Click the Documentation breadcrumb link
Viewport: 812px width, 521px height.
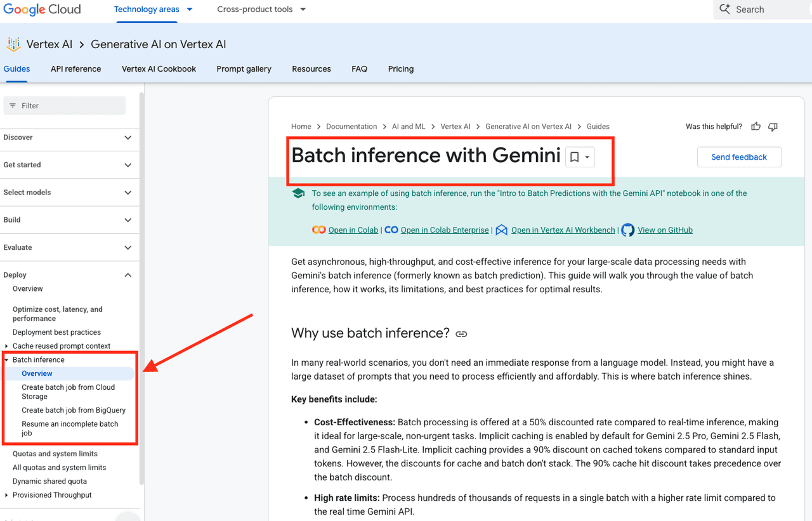pos(351,127)
